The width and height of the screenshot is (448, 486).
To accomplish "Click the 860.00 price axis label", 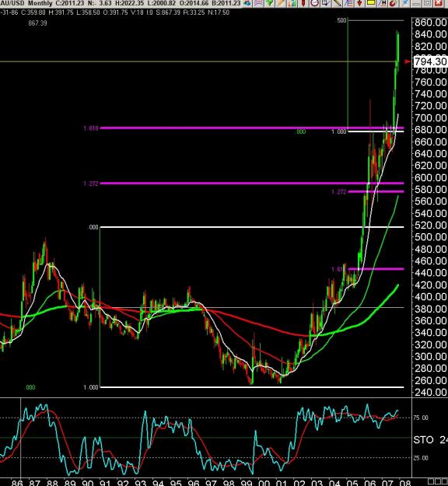I will coord(431,23).
